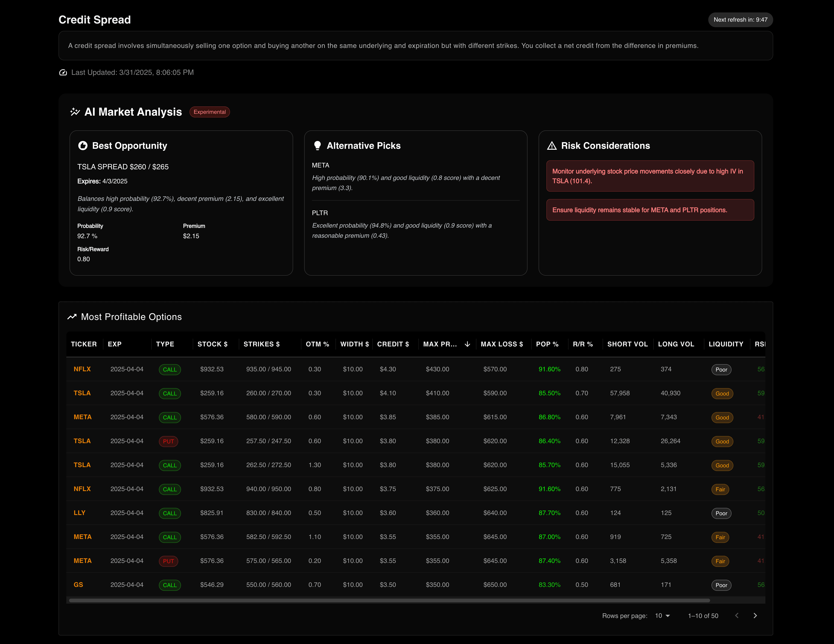
Task: Click the first risk warning about TSLA high IV
Action: tap(650, 176)
